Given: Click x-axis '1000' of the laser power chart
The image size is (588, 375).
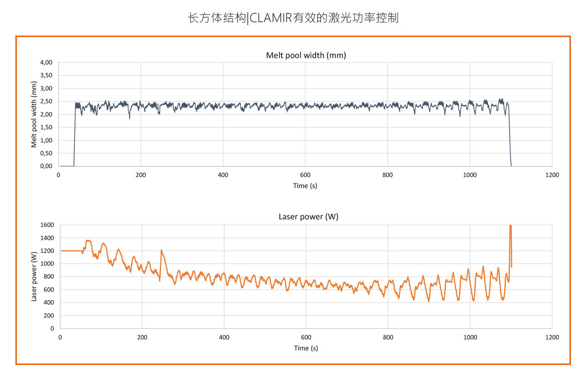Looking at the screenshot, I should 470,337.
